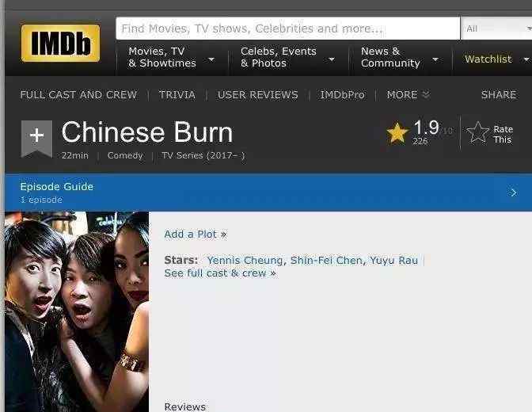This screenshot has width=532, height=412.
Task: Click the Add a Plot link
Action: (196, 235)
